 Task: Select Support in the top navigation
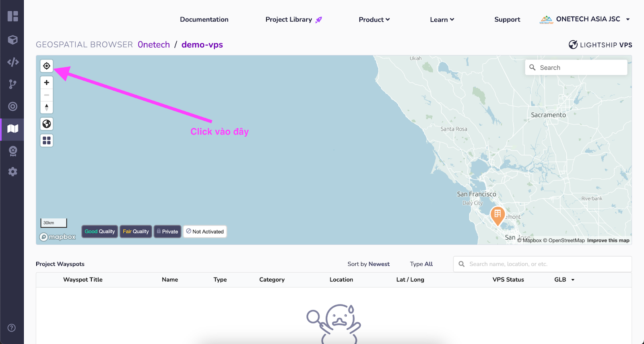click(507, 19)
